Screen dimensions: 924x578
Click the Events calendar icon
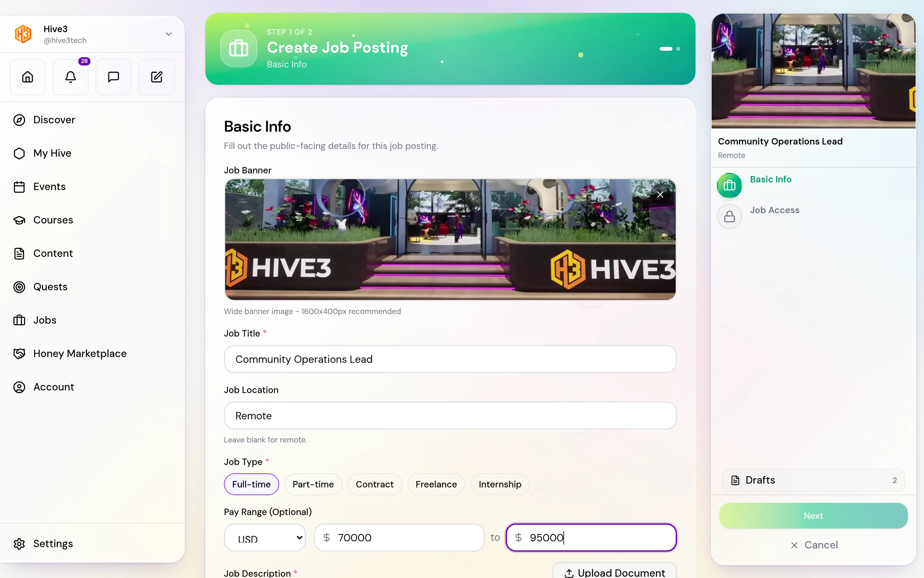pos(19,187)
